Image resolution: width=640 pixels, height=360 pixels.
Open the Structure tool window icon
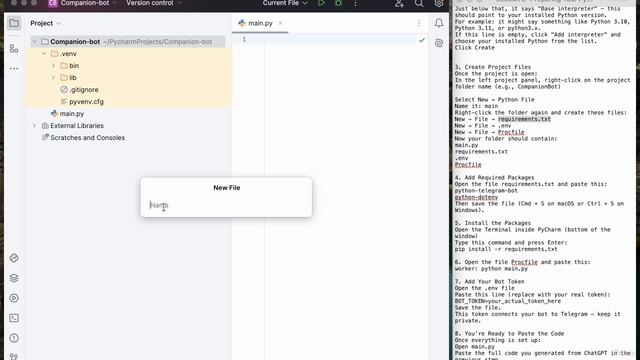tap(14, 49)
